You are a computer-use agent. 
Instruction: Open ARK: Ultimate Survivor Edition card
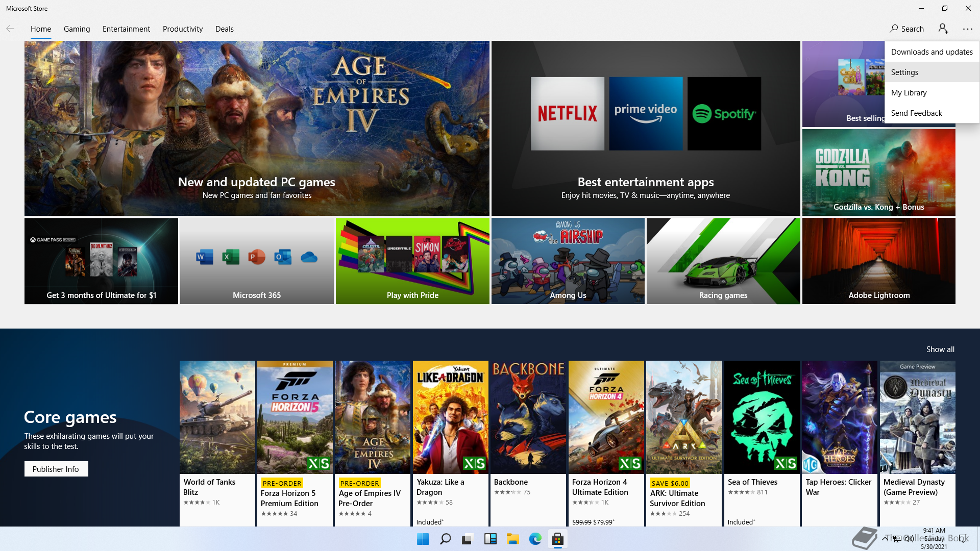[x=684, y=443]
